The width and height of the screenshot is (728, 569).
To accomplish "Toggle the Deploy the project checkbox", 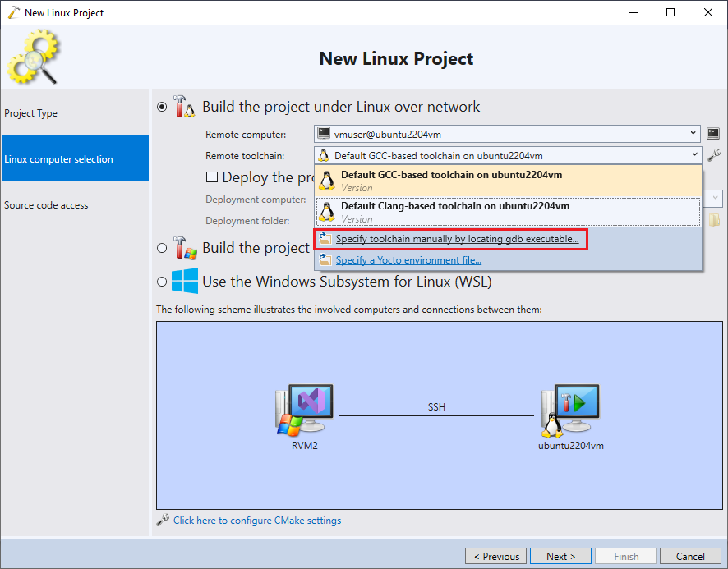I will click(212, 177).
